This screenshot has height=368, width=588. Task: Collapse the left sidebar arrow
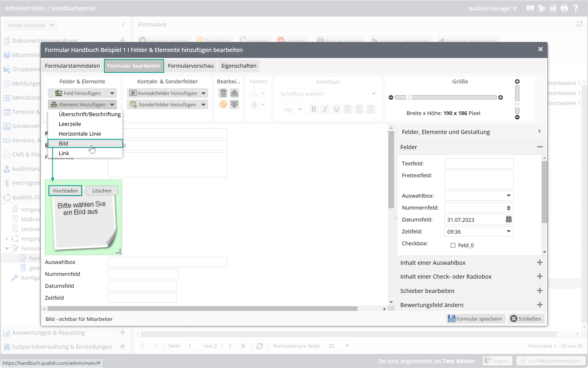click(x=123, y=24)
